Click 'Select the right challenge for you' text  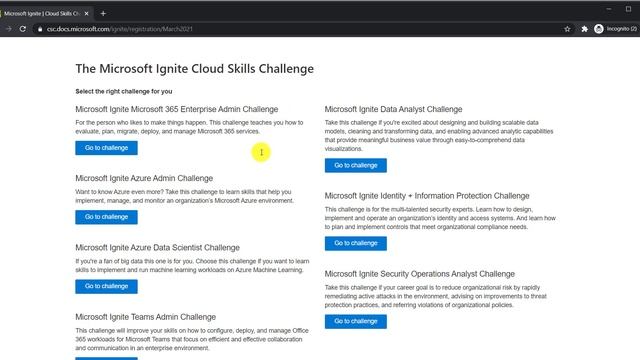[124, 91]
